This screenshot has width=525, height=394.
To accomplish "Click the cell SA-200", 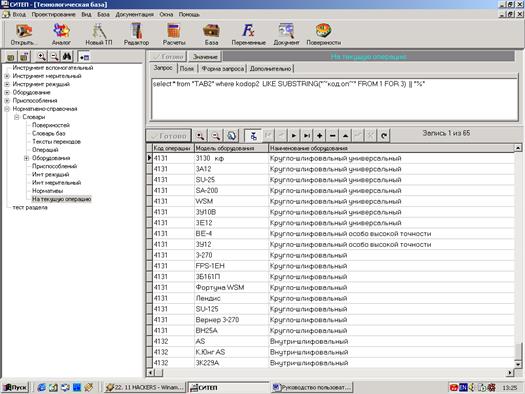I will (231, 190).
